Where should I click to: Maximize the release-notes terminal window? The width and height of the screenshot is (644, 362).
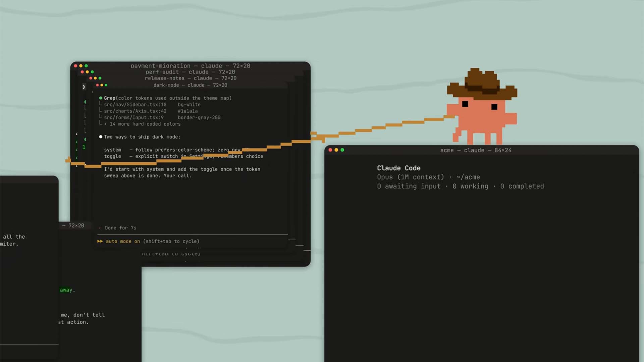[x=100, y=78]
